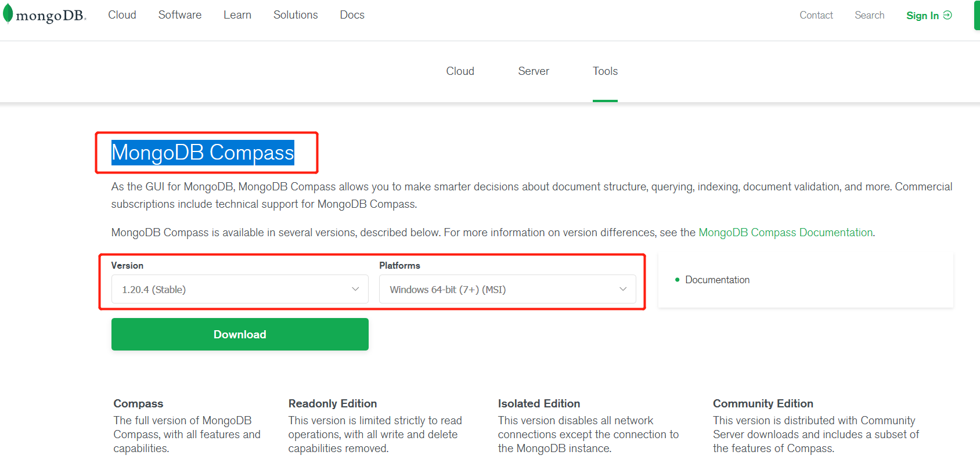Image resolution: width=980 pixels, height=466 pixels.
Task: Open the Learn navigation menu
Action: click(237, 15)
